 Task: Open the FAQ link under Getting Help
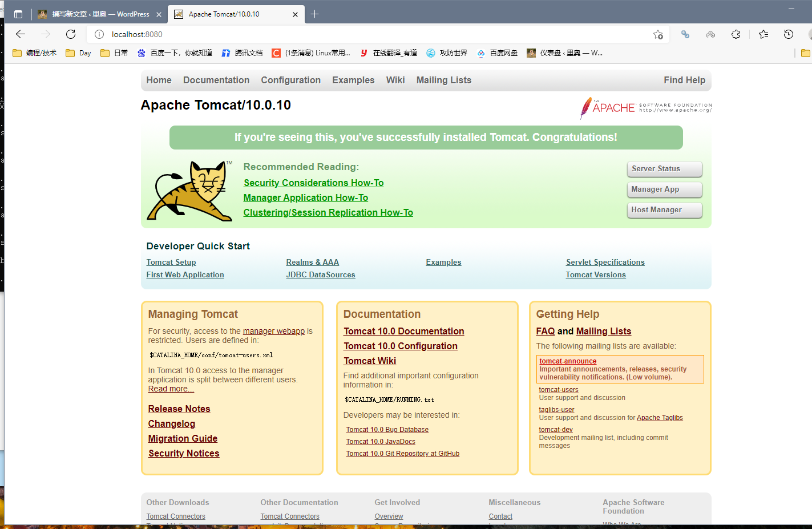(546, 331)
